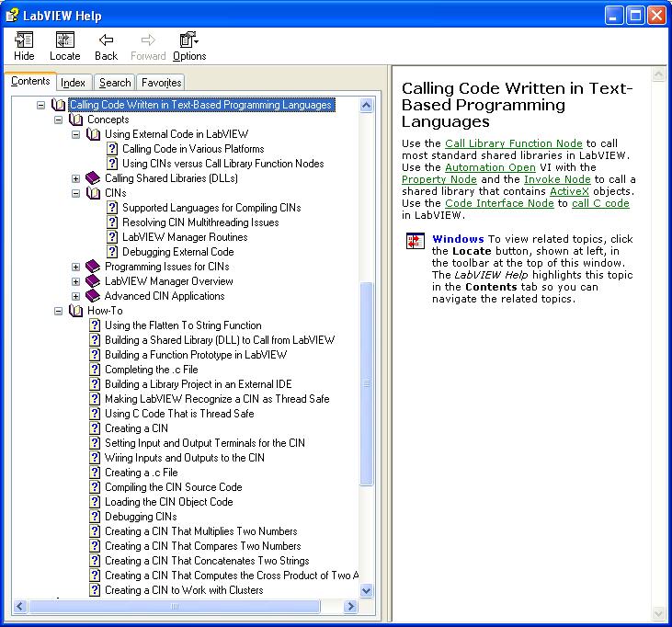Collapse the CINs tree node
The width and height of the screenshot is (672, 627).
pos(76,193)
